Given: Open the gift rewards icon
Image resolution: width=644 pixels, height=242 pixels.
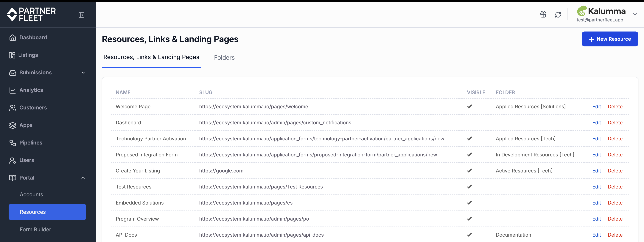Looking at the screenshot, I should click(x=543, y=15).
